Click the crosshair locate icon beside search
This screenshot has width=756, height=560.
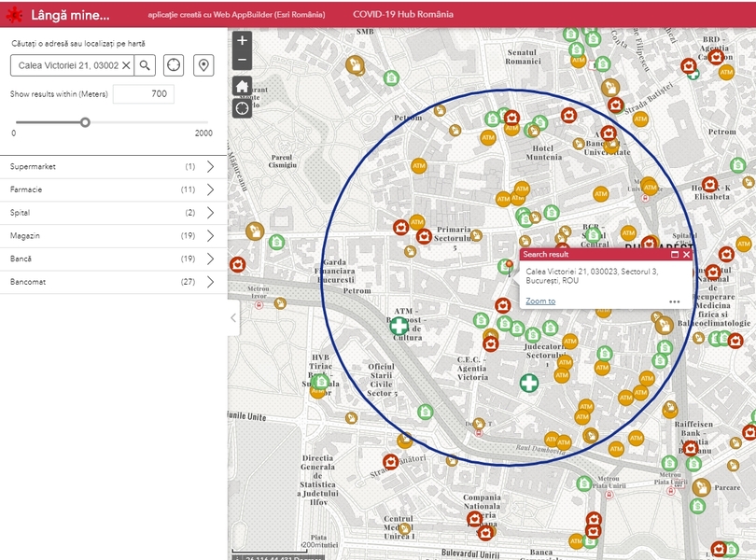(174, 65)
